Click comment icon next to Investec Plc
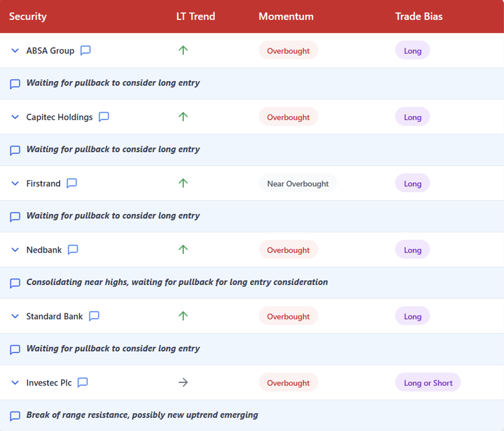504x431 pixels. click(83, 382)
